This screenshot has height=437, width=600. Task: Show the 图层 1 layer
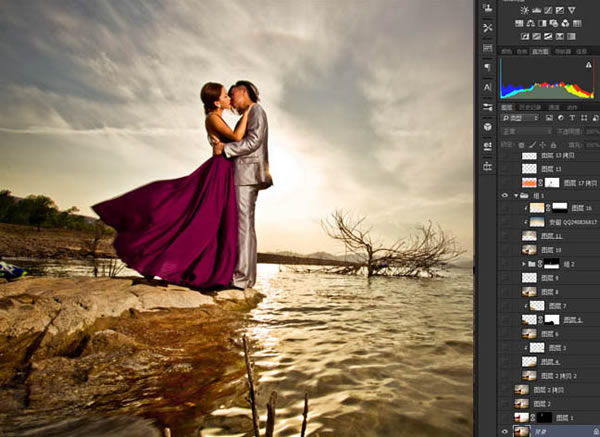(x=505, y=417)
